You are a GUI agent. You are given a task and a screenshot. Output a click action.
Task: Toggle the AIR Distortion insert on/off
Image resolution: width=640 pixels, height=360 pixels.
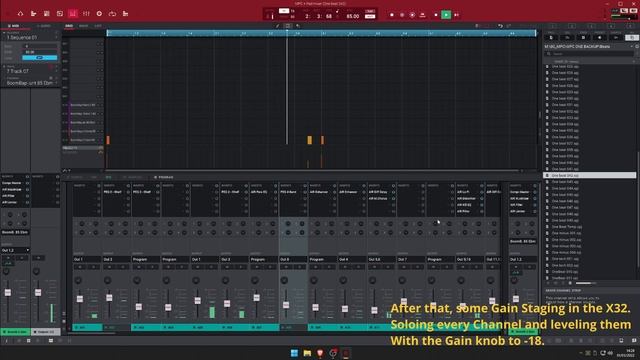click(x=482, y=198)
